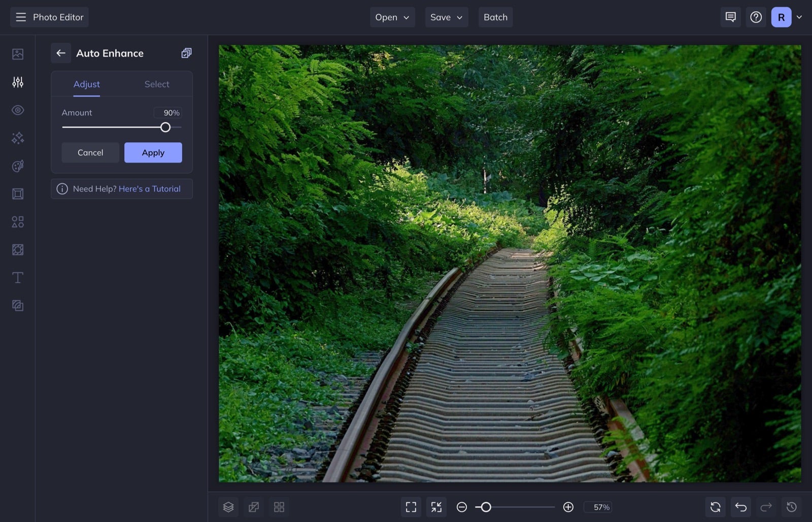Toggle fit-to-screen view
The image size is (812, 522).
[436, 507]
